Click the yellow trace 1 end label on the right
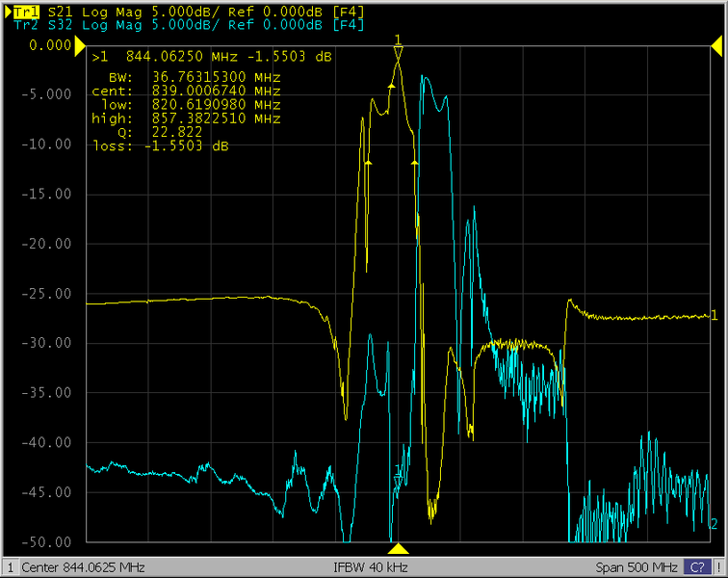The height and width of the screenshot is (578, 728). click(714, 315)
